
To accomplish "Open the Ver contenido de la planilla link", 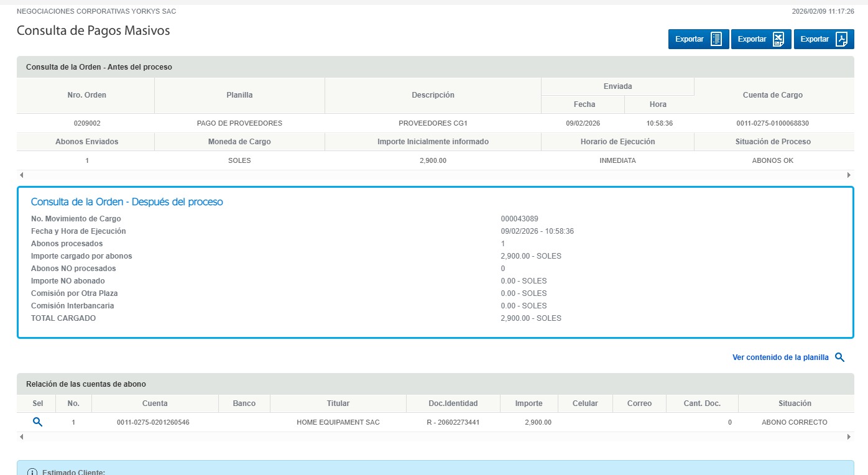I will pos(780,357).
